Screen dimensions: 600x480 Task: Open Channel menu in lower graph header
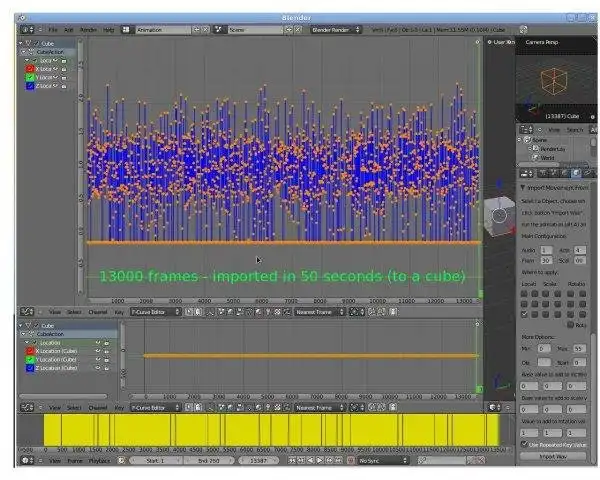click(x=98, y=408)
